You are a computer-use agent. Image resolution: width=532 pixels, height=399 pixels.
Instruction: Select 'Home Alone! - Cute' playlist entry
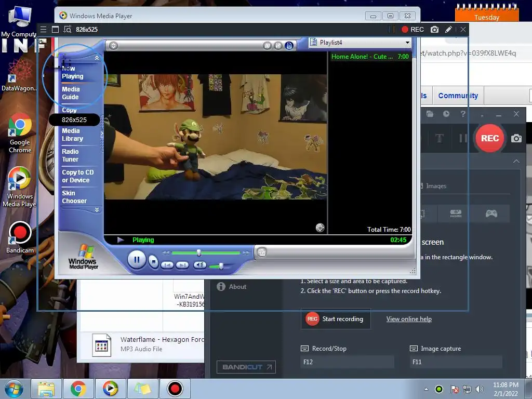(x=370, y=57)
